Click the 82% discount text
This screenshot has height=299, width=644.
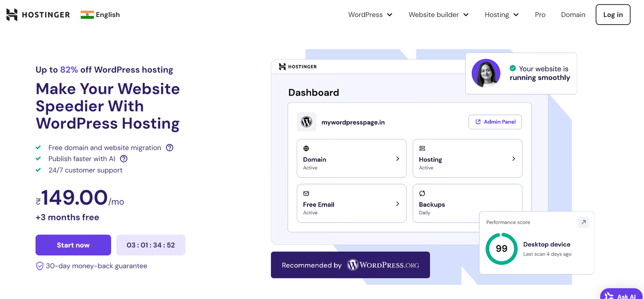[x=69, y=70]
